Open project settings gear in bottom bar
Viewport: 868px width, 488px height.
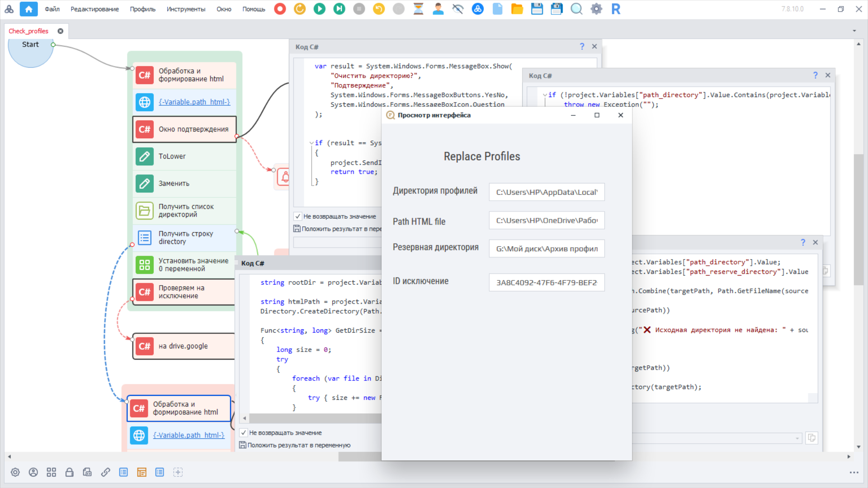tap(15, 472)
